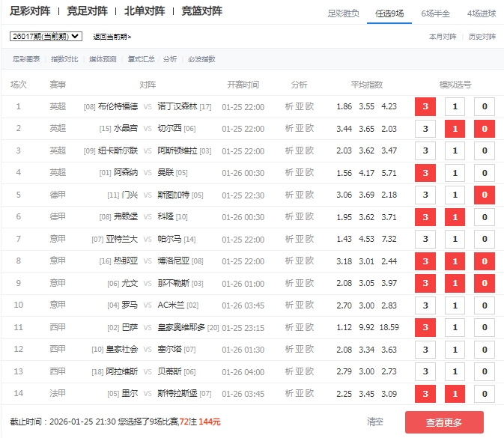The image size is (504, 438).
Task: Toggle pick 1 for 布伦特福德 vs 诺丁汉森林
Action: click(x=455, y=107)
